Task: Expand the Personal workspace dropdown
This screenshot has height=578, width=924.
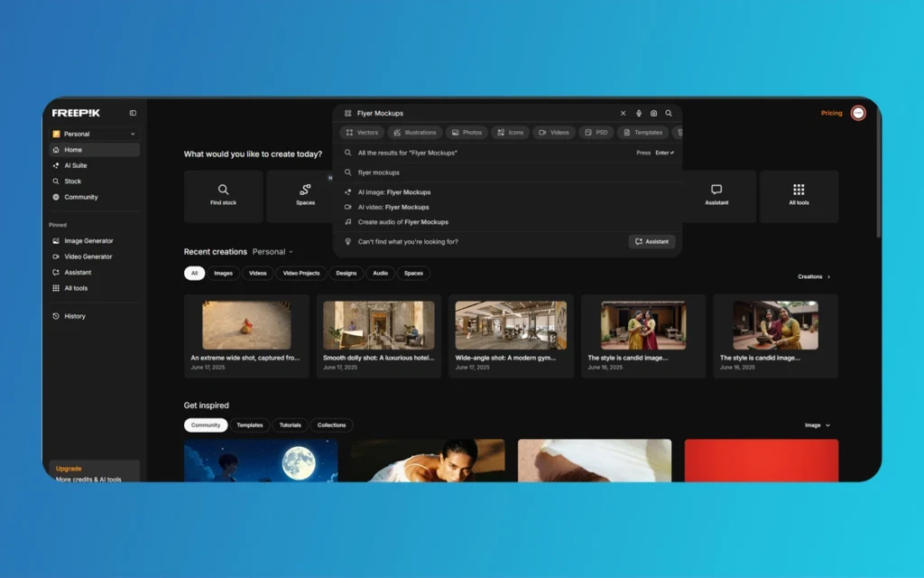Action: pos(94,134)
